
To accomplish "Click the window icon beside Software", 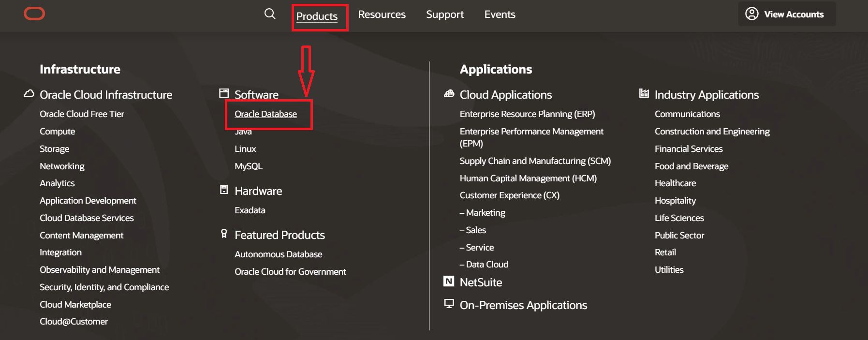I will (224, 93).
